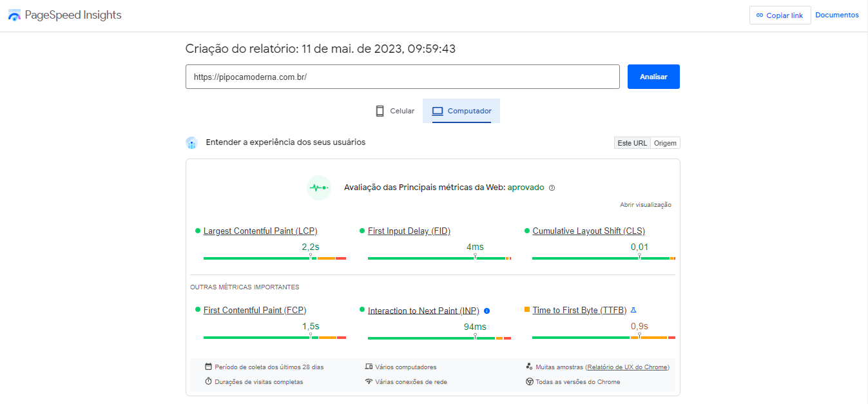Open Relatório de UX do Chrome link

[x=628, y=367]
